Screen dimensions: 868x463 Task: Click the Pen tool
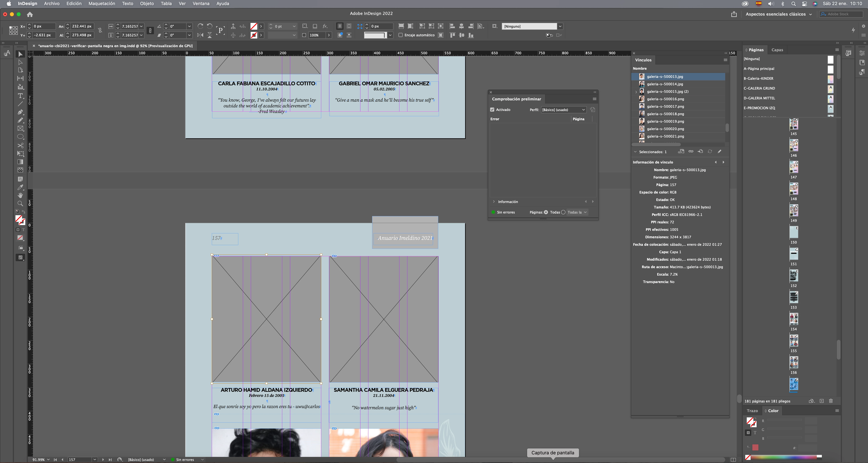tap(20, 112)
